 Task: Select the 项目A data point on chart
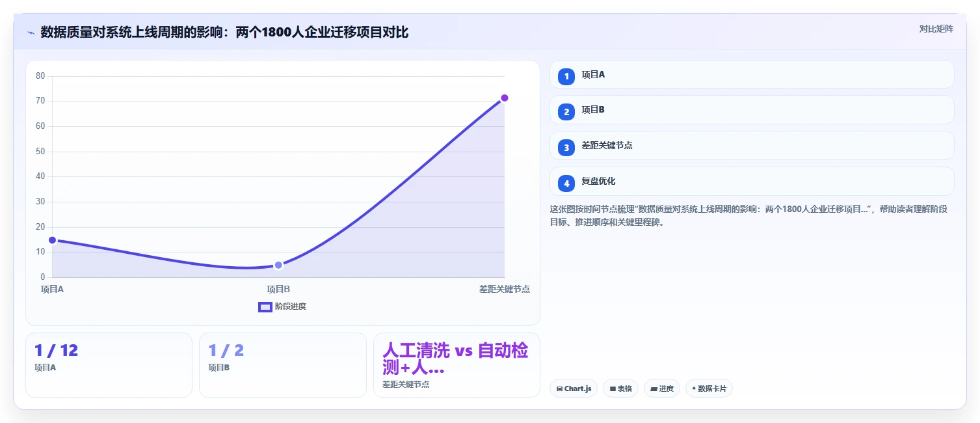(52, 240)
